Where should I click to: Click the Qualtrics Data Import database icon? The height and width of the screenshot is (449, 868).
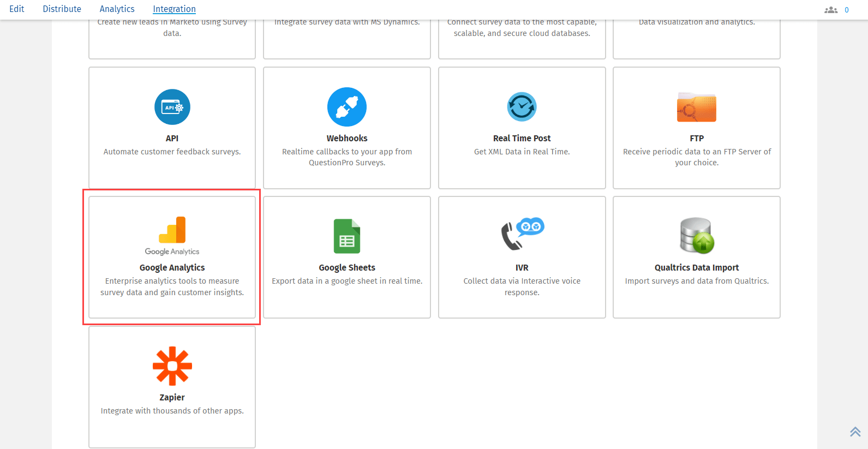[697, 236]
